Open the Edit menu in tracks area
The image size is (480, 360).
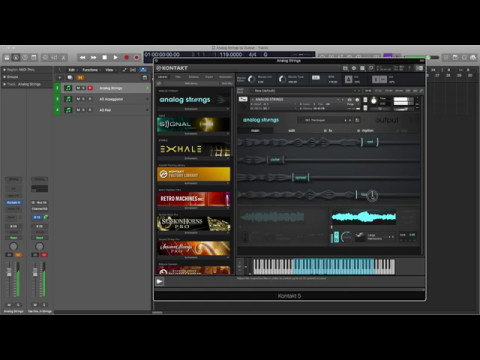72,70
